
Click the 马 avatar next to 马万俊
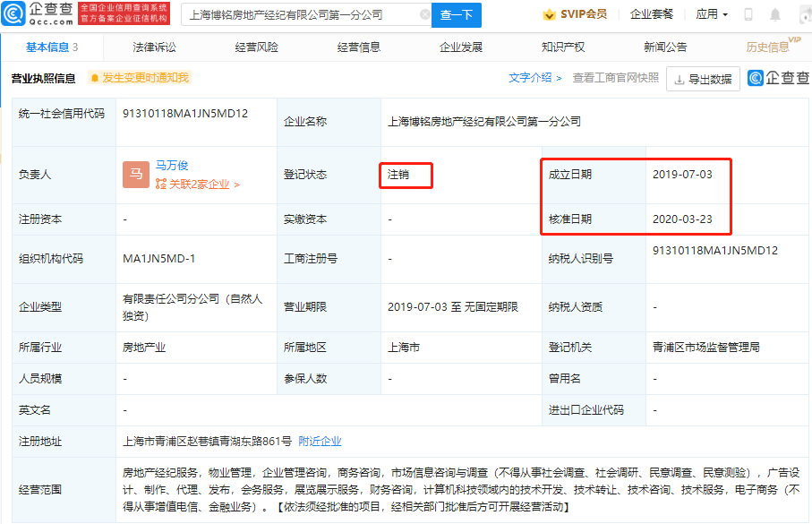click(135, 172)
